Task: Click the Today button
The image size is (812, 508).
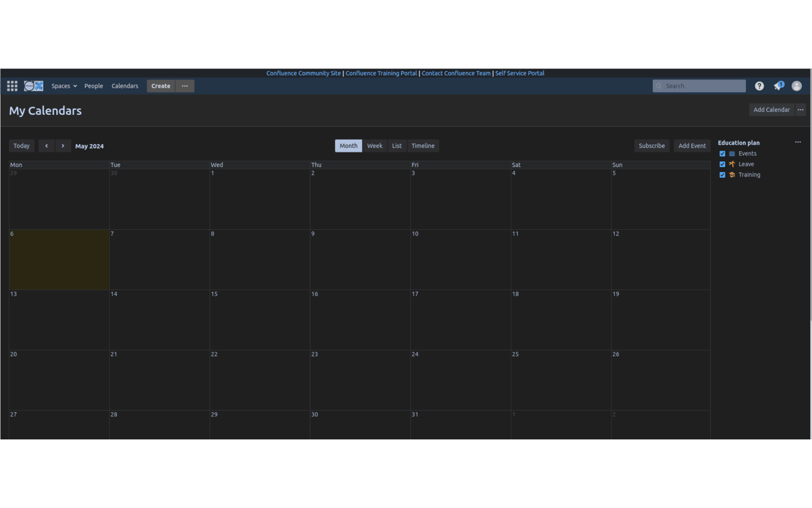Action: click(x=22, y=146)
